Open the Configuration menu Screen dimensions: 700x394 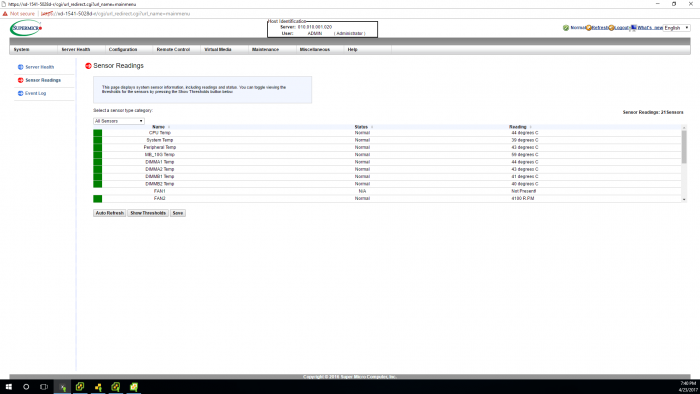coord(123,50)
